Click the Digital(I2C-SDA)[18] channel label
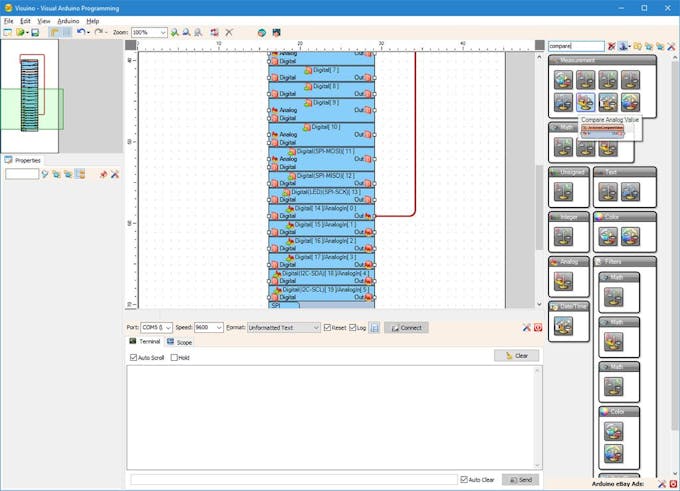 coord(325,273)
